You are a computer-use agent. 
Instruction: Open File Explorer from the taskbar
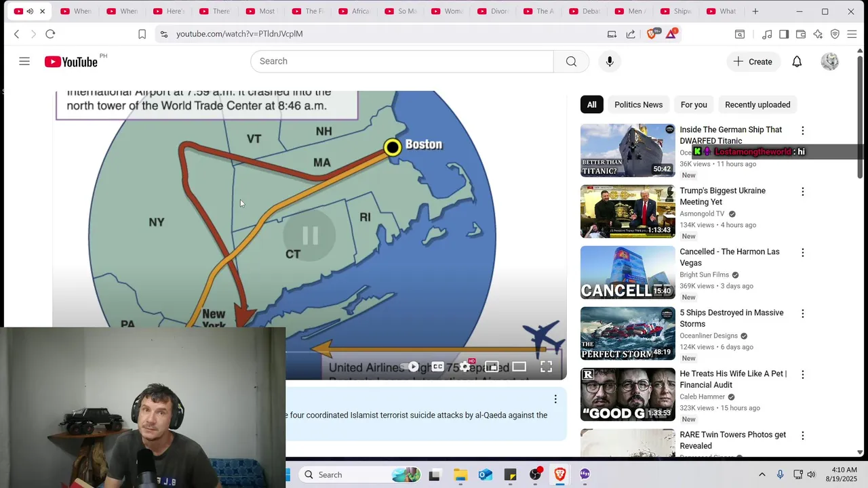tap(460, 474)
